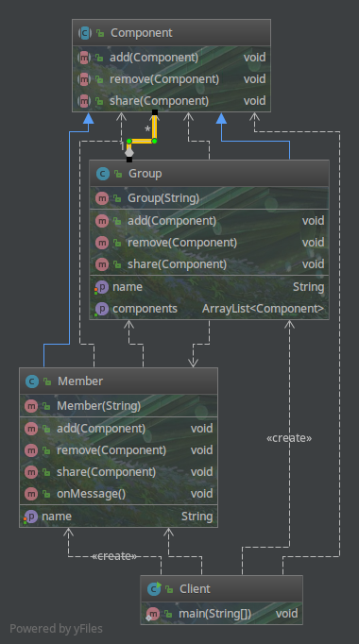Image resolution: width=359 pixels, height=644 pixels.
Task: Click the method icon beside onMessage()
Action: 31,494
